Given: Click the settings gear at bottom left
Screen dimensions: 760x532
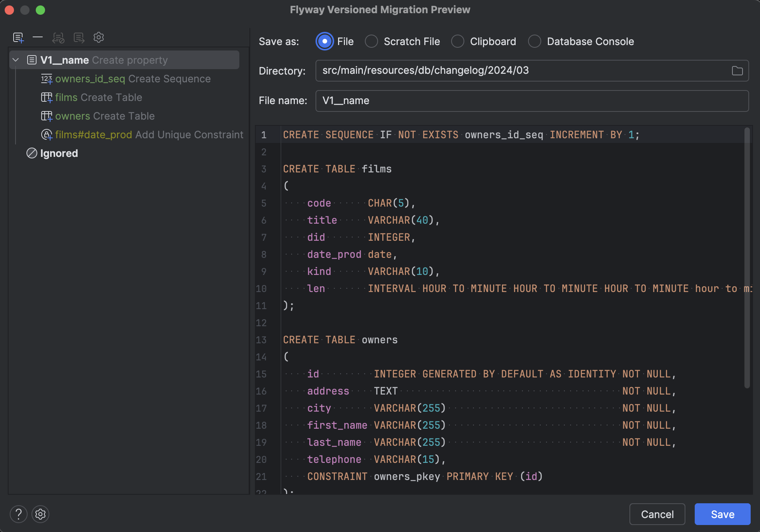Looking at the screenshot, I should 40,514.
